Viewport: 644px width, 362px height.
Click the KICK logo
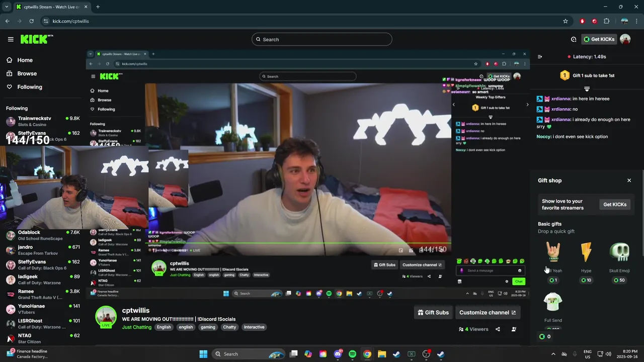(x=37, y=39)
